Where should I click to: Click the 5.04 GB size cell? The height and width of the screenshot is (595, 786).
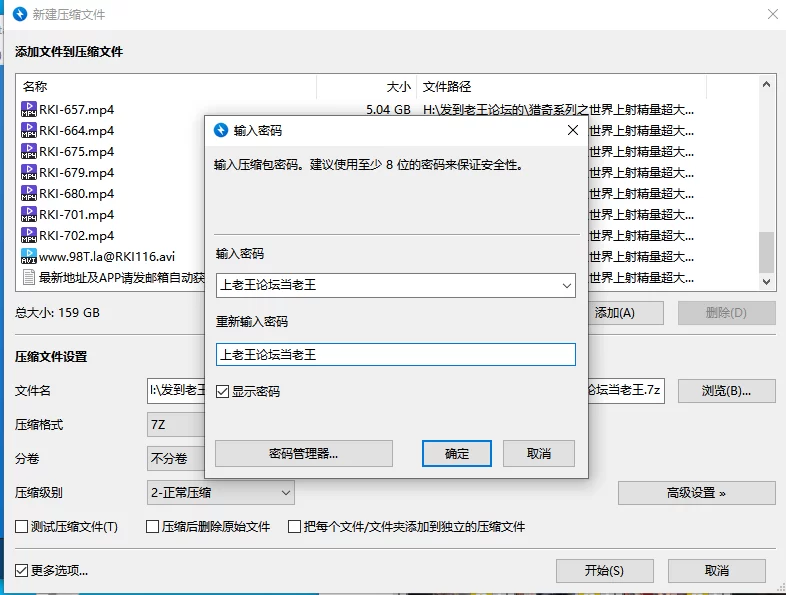tap(388, 109)
